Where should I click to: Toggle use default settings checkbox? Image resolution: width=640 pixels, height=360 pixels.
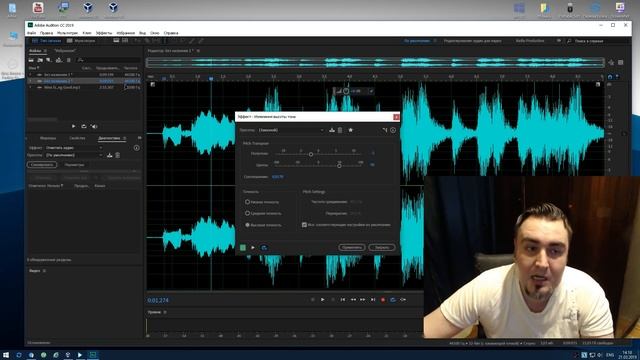(x=304, y=225)
